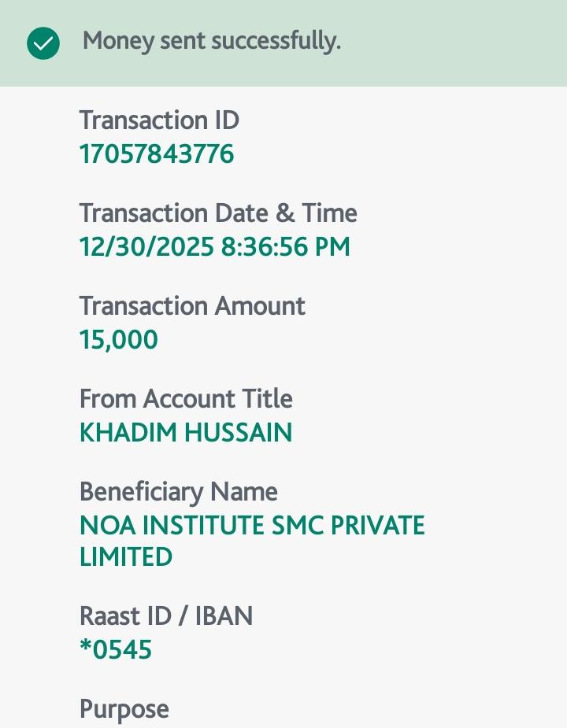
Task: Tap the word IBAN in the label
Action: click(x=224, y=615)
